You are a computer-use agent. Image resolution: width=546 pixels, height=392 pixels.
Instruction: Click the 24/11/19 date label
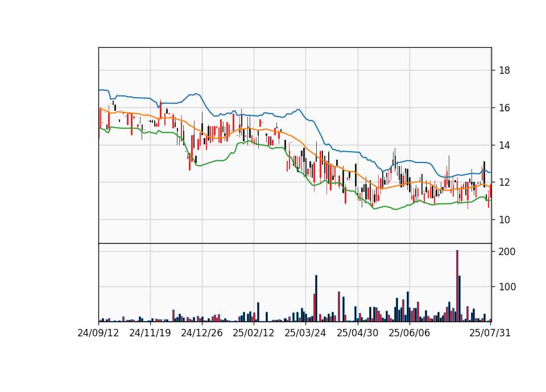tap(150, 333)
